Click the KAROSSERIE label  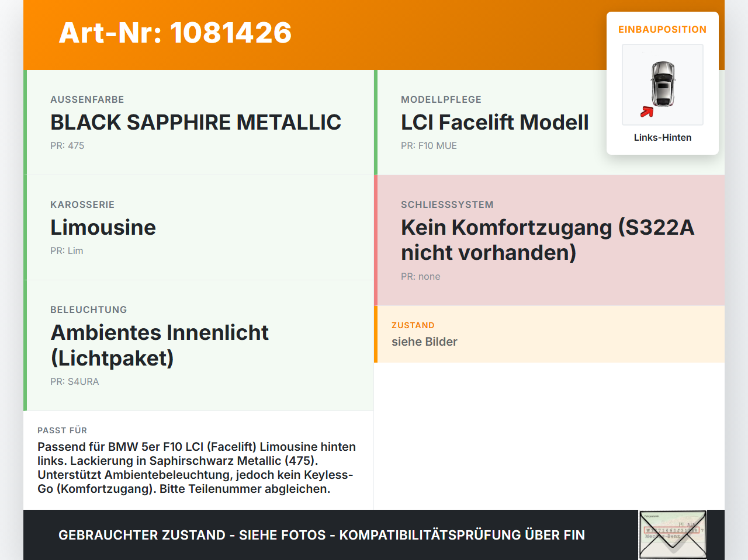click(82, 204)
